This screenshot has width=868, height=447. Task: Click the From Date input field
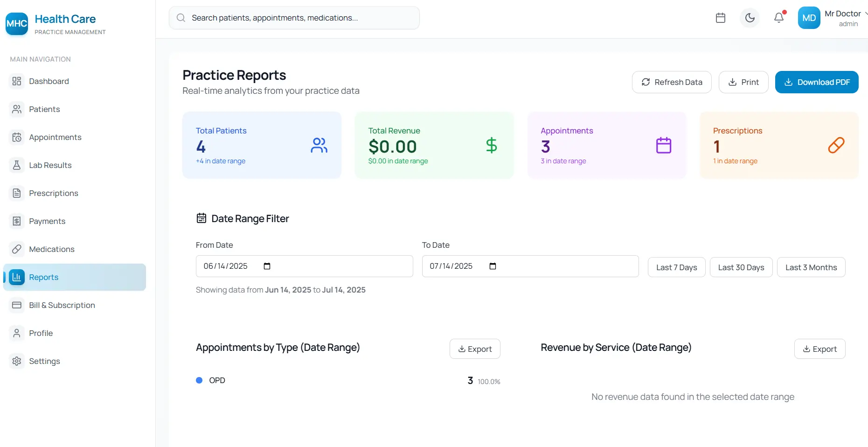click(305, 266)
